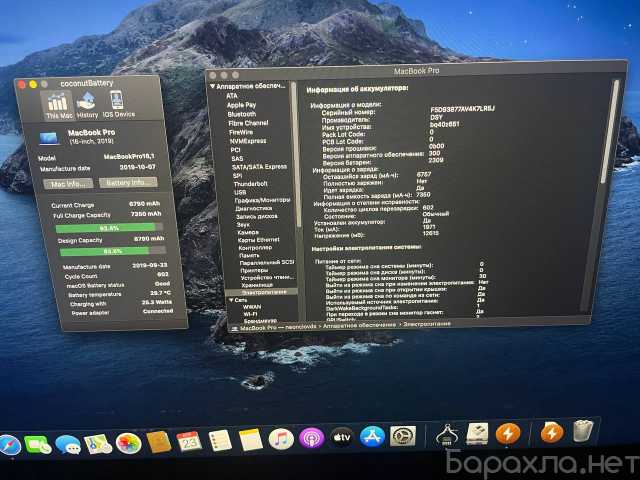Open Calendar from the Dock
Image resolution: width=640 pixels, height=480 pixels.
pyautogui.click(x=189, y=442)
